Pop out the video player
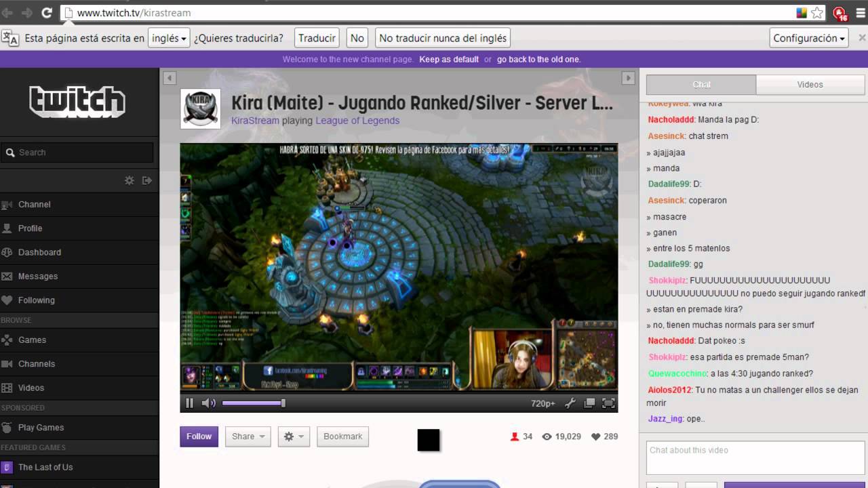The height and width of the screenshot is (488, 868). tap(589, 403)
